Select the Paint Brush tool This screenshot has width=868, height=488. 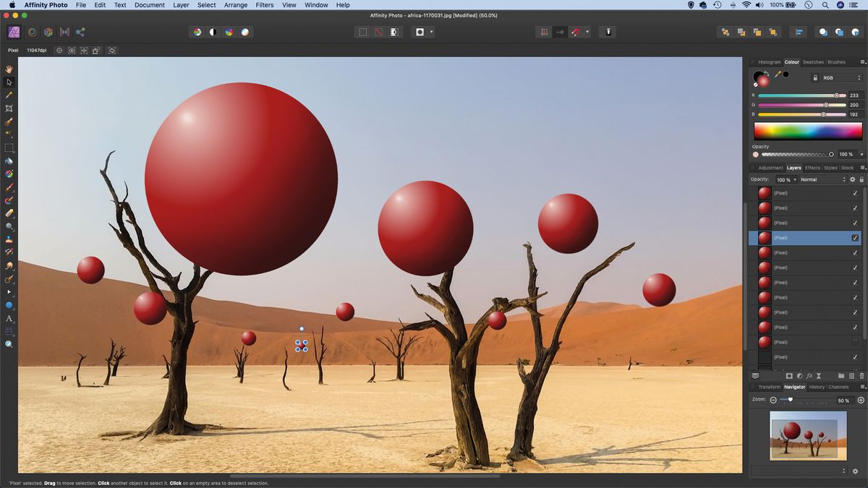pyautogui.click(x=9, y=187)
